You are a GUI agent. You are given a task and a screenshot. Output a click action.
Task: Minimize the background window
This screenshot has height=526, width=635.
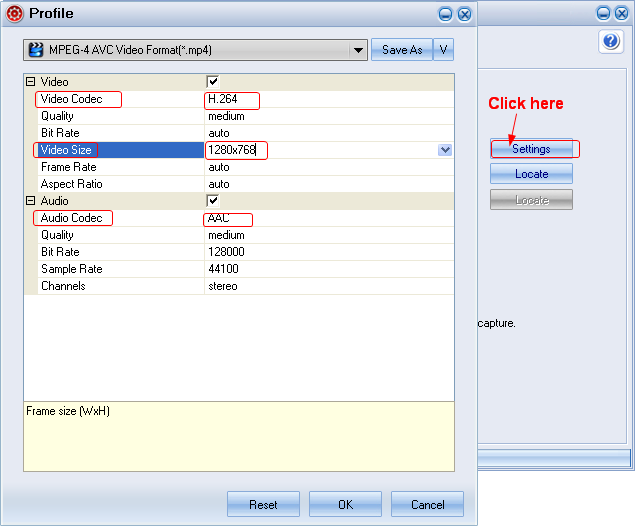point(603,13)
